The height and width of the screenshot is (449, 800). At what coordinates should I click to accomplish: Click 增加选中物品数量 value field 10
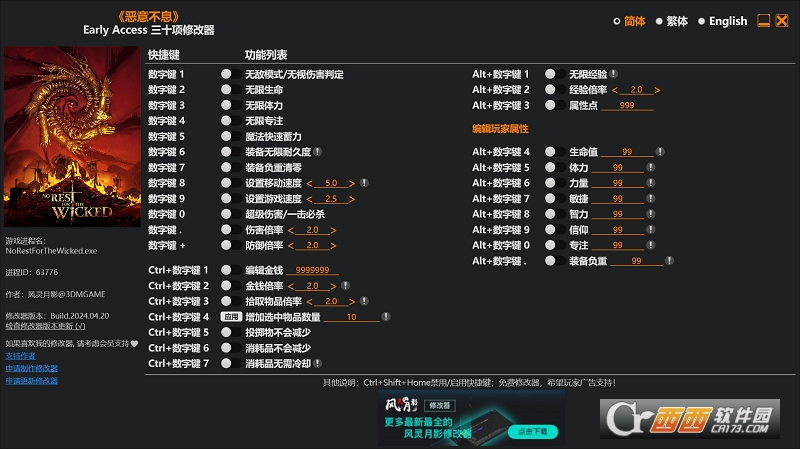352,317
